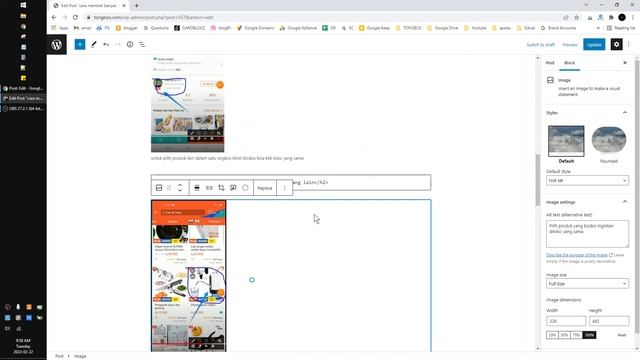The image size is (640, 360).
Task: Set image size to 100%
Action: pyautogui.click(x=589, y=335)
